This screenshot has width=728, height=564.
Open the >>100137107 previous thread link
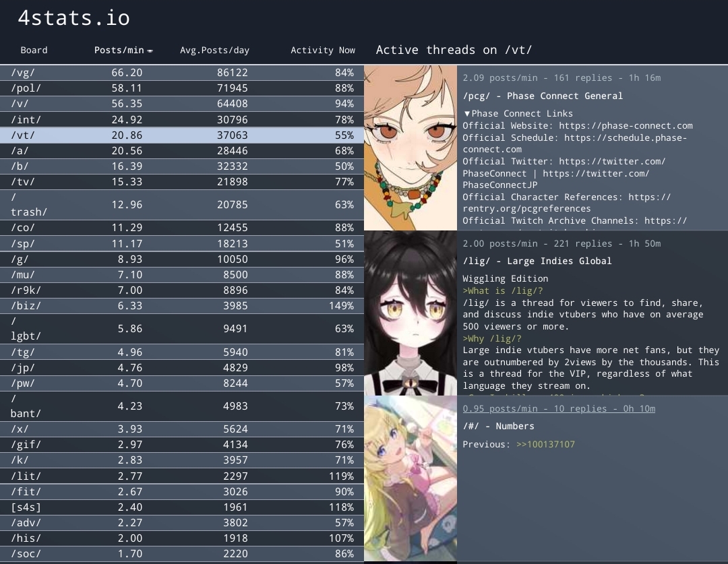click(545, 444)
